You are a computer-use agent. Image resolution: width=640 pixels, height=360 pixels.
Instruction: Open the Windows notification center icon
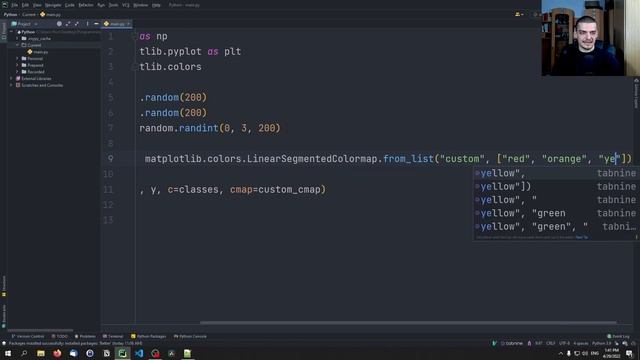[630, 353]
